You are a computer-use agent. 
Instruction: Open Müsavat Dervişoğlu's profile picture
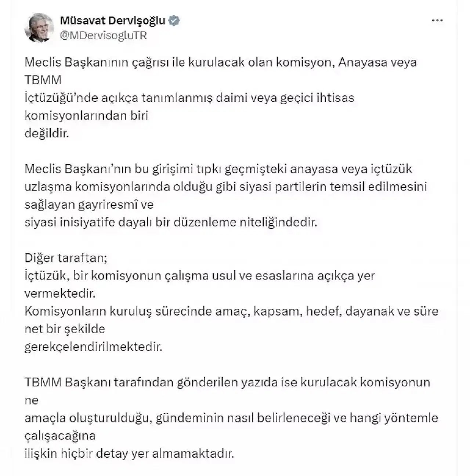39,28
